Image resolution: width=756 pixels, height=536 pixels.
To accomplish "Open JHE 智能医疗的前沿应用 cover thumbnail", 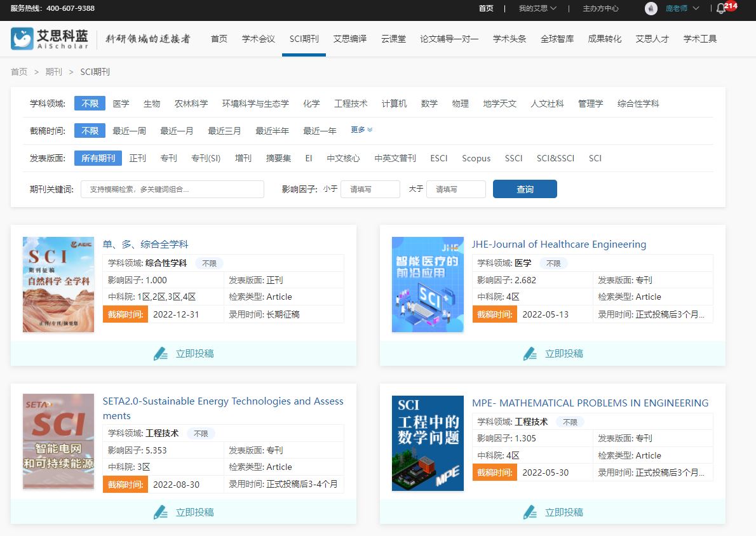I will click(x=428, y=285).
